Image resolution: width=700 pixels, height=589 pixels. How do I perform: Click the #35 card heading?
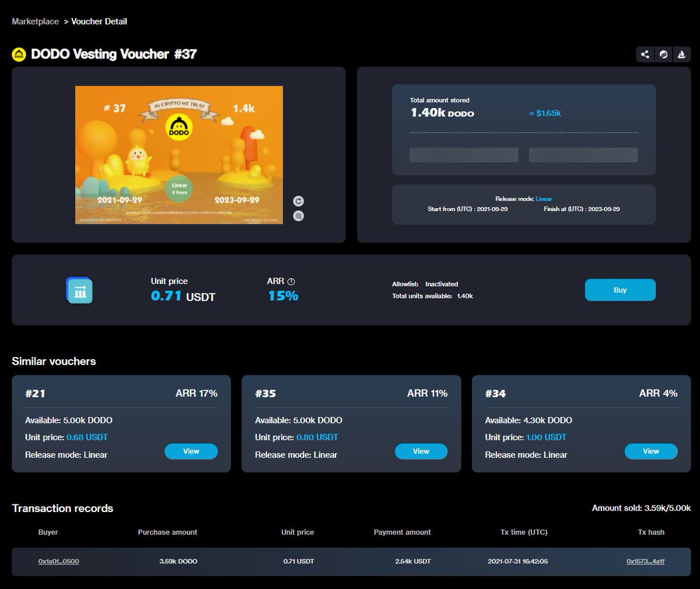point(265,394)
